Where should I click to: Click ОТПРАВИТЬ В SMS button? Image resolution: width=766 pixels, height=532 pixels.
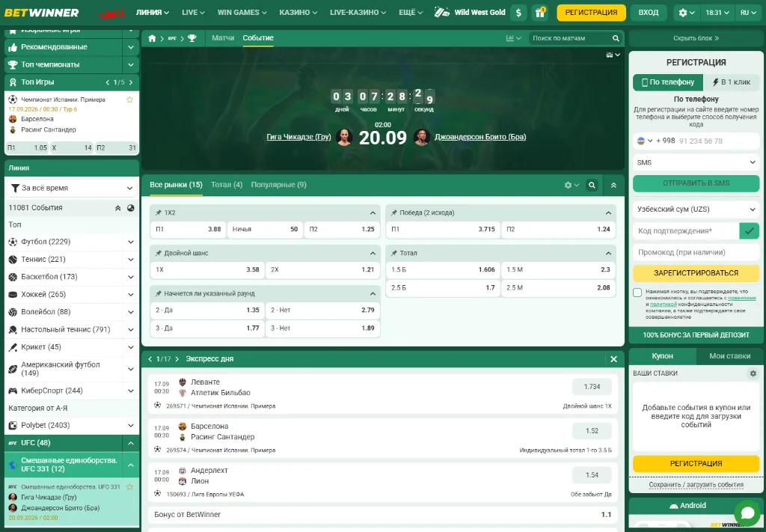point(696,183)
